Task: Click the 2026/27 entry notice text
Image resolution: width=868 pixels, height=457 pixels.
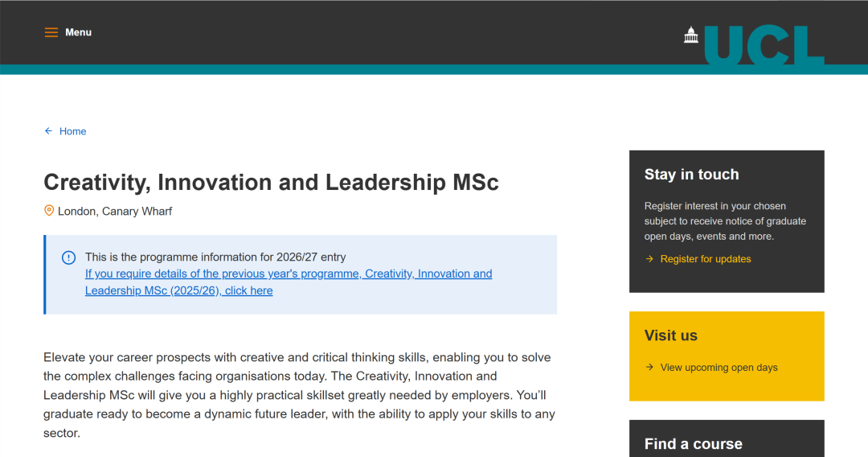Action: coord(215,257)
